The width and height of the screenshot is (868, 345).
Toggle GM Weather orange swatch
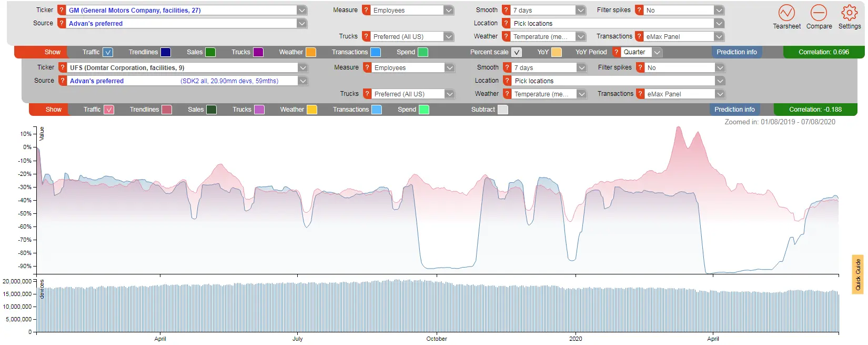tap(311, 52)
